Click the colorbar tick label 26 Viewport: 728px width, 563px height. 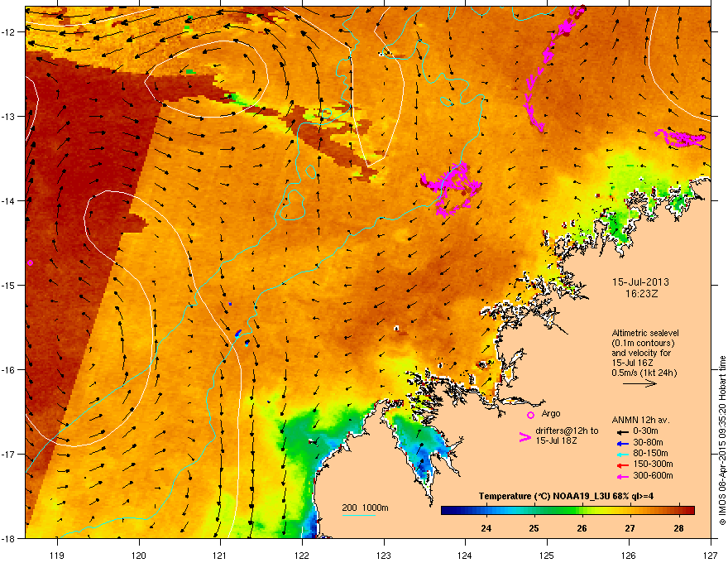582,528
